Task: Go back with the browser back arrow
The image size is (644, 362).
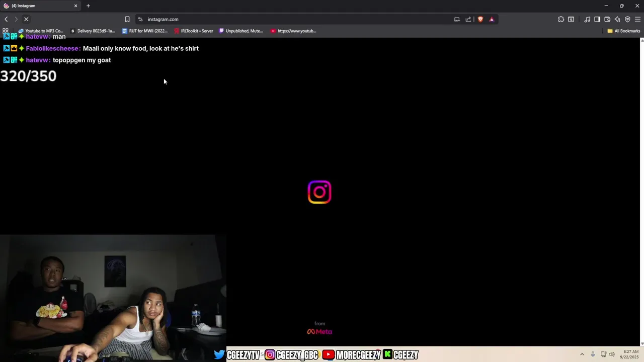Action: click(x=6, y=19)
